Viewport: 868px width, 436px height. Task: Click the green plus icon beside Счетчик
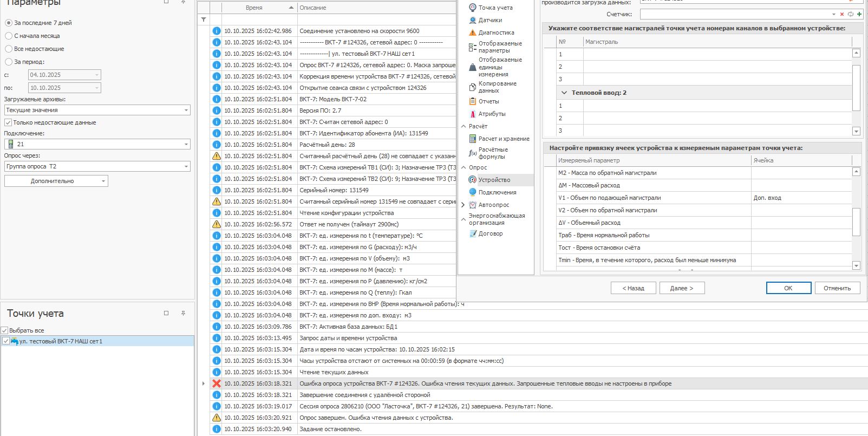(x=859, y=14)
